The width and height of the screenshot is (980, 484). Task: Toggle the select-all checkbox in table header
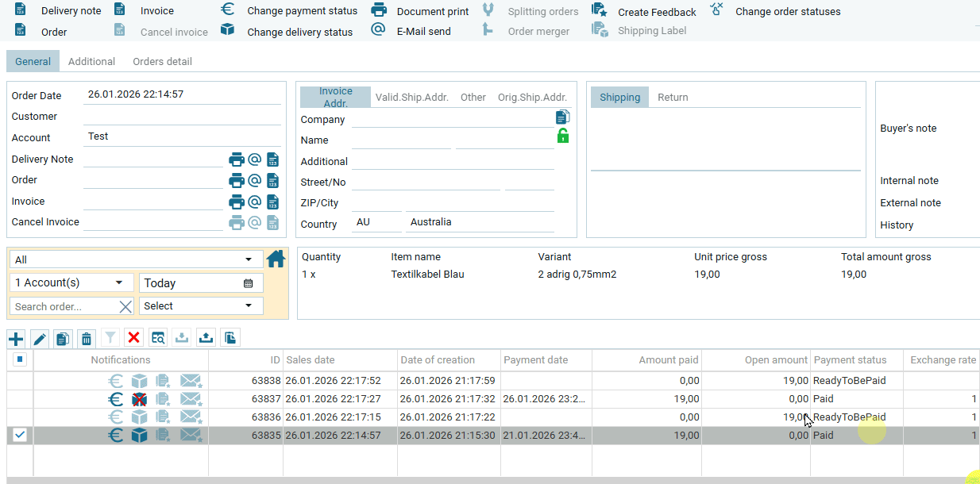coord(20,359)
